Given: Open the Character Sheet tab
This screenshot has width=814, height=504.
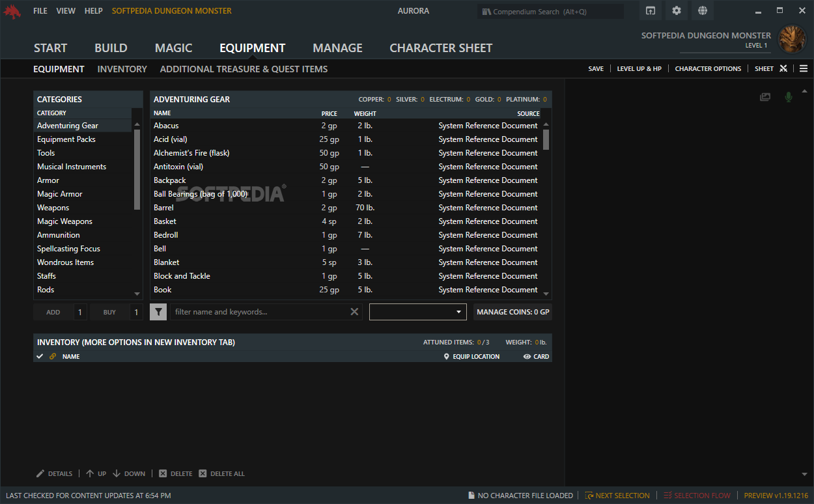Looking at the screenshot, I should [x=441, y=48].
